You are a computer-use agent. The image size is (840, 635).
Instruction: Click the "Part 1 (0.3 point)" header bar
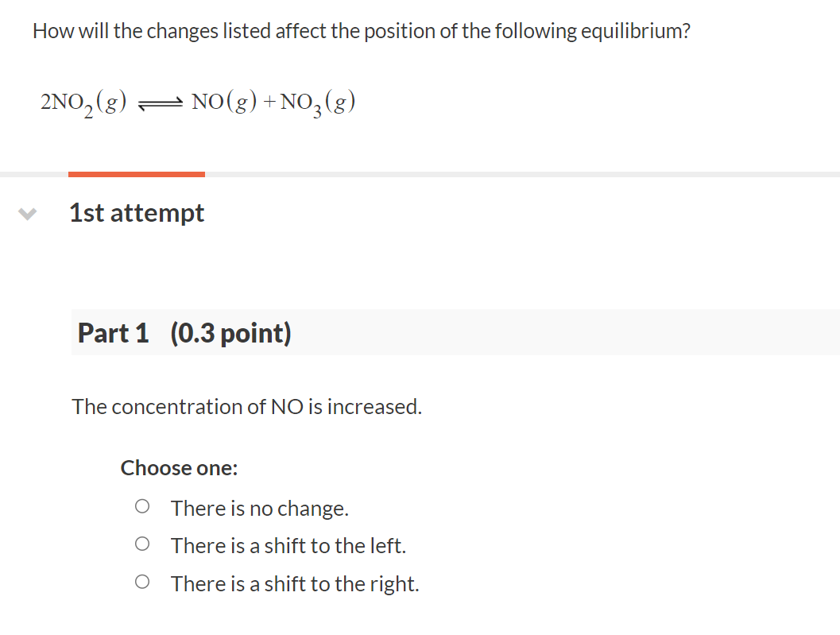pyautogui.click(x=318, y=332)
